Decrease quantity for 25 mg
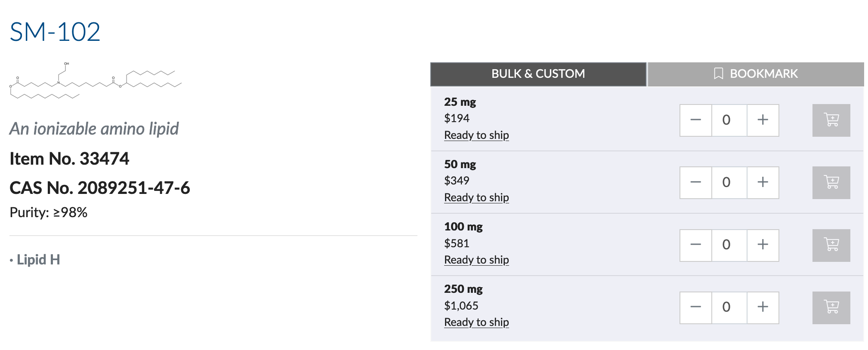This screenshot has width=868, height=350. 696,120
